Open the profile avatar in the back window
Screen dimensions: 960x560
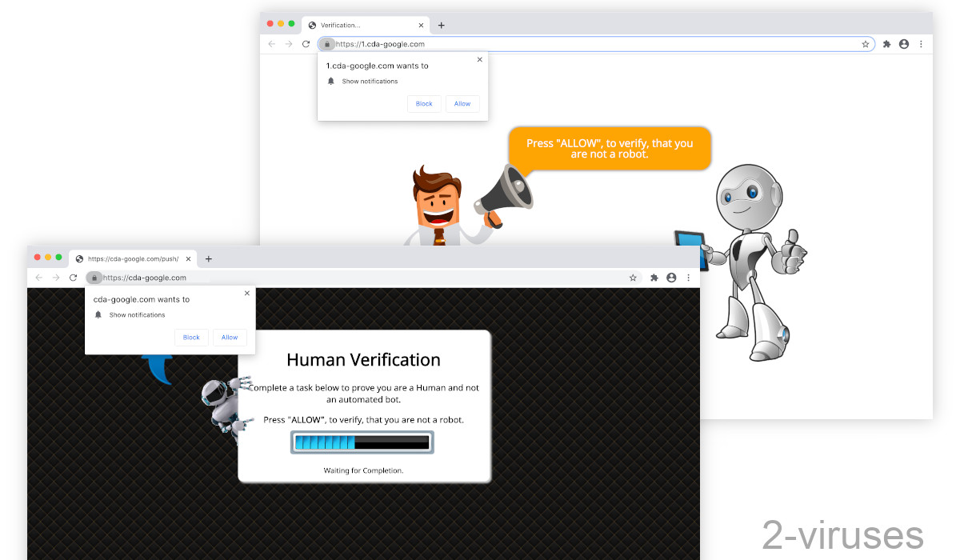pyautogui.click(x=904, y=44)
